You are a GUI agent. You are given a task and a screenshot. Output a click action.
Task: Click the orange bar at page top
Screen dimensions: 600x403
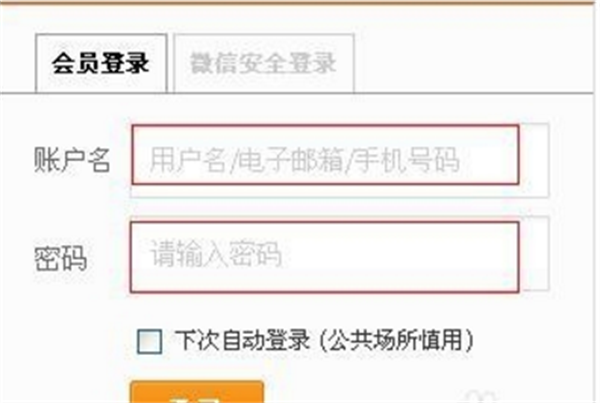(300, 2)
